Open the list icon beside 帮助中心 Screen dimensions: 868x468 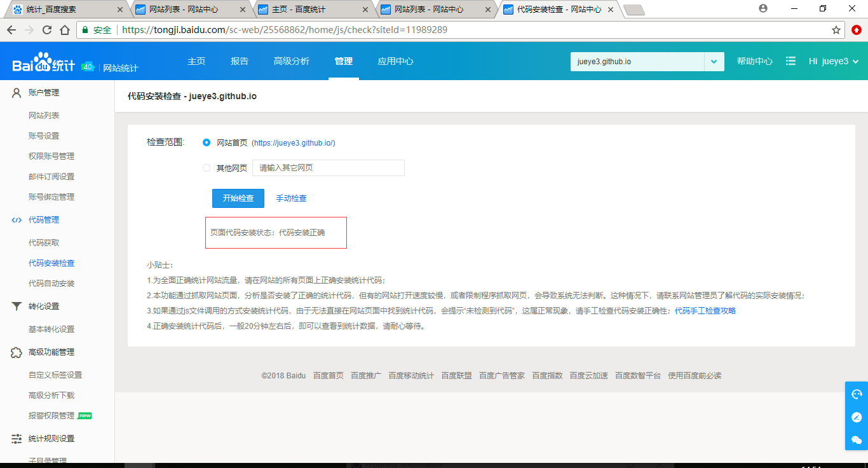(790, 61)
